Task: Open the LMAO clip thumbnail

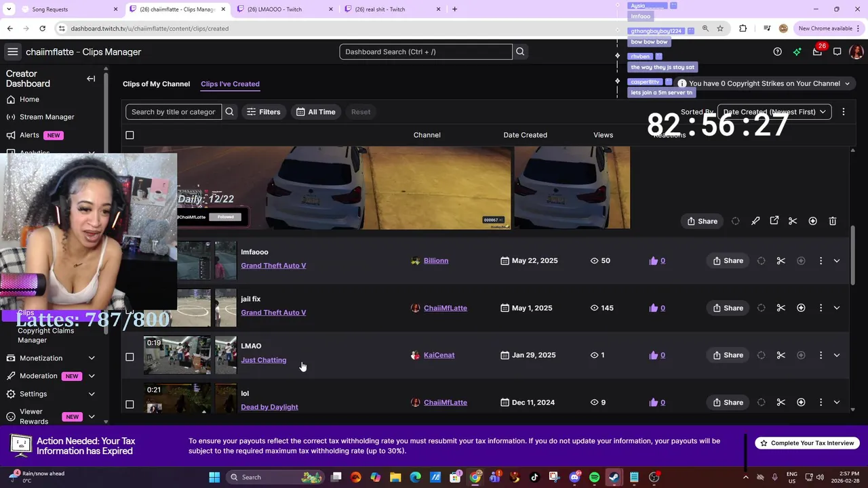Action: click(178, 355)
